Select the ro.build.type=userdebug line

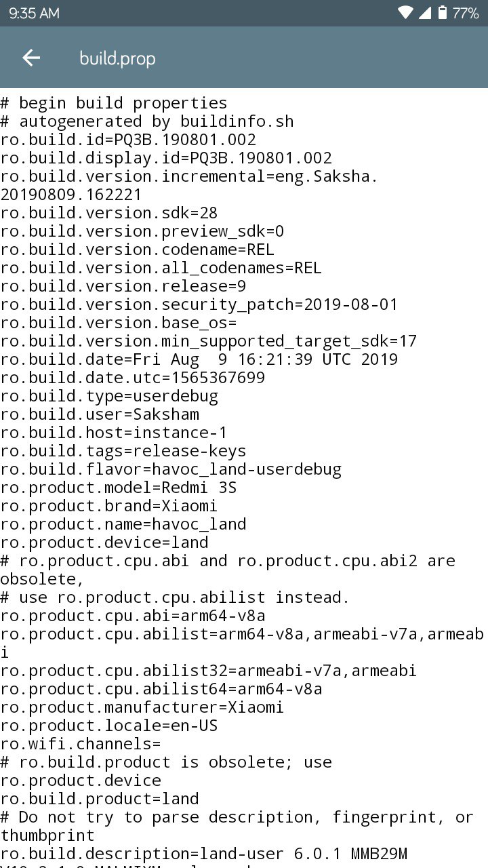pyautogui.click(x=109, y=396)
